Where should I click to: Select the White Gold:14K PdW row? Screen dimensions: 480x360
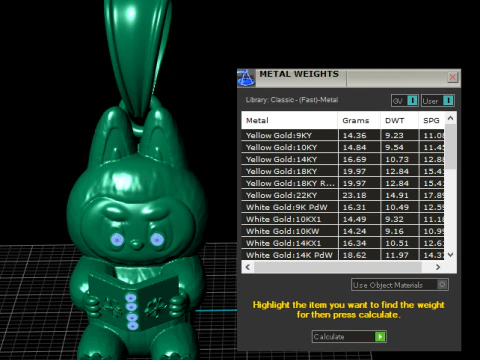pyautogui.click(x=343, y=255)
